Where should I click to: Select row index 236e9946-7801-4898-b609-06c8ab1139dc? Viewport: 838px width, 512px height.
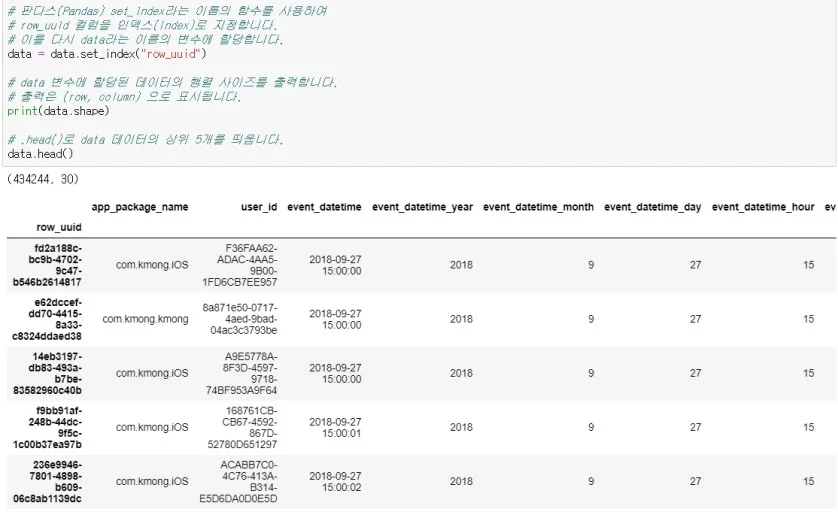47,482
